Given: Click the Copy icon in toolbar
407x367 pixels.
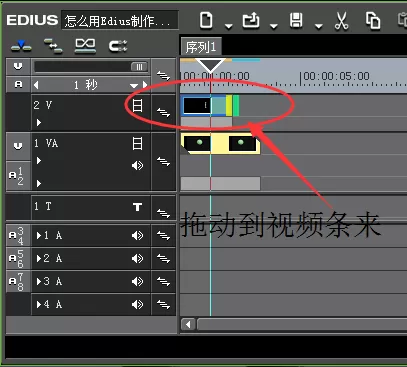Looking at the screenshot, I should tap(373, 21).
